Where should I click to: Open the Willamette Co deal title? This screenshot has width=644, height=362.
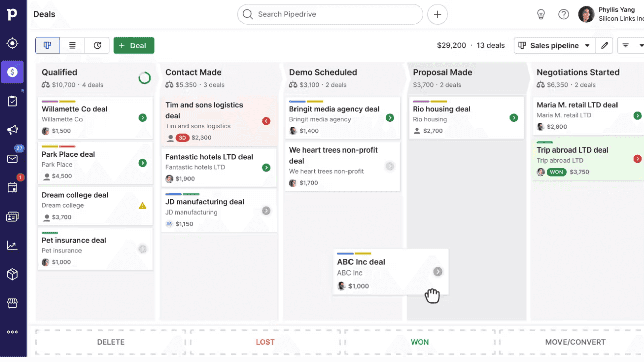pyautogui.click(x=74, y=109)
